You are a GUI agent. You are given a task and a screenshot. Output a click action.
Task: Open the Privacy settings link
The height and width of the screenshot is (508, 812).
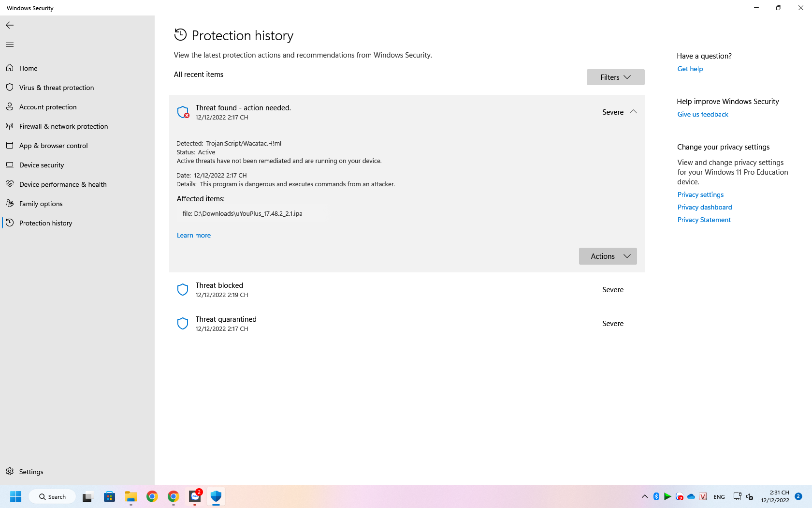(700, 195)
